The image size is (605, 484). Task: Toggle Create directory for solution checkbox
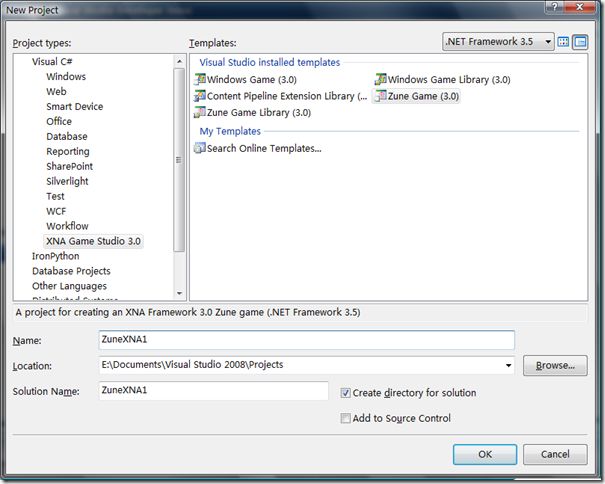(345, 393)
